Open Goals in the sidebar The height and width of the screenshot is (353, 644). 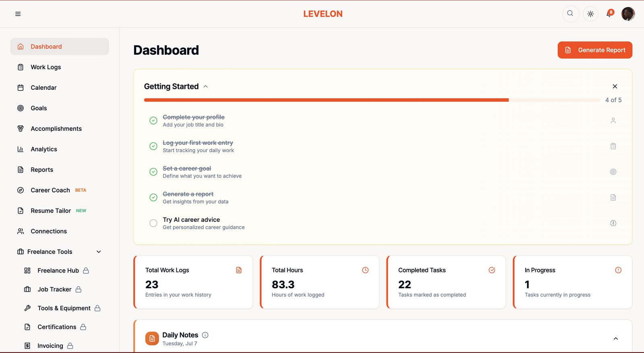(60, 108)
